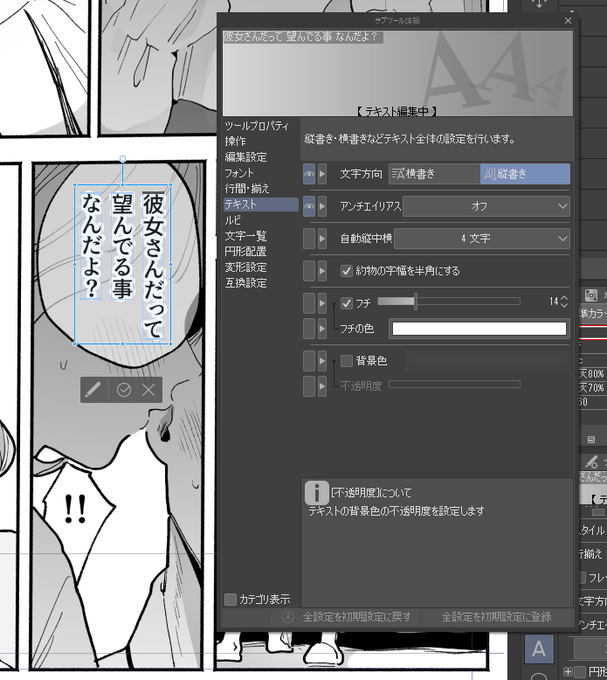Open 行間・揃え category
Viewport: 607px width, 680px height.
pyautogui.click(x=247, y=189)
